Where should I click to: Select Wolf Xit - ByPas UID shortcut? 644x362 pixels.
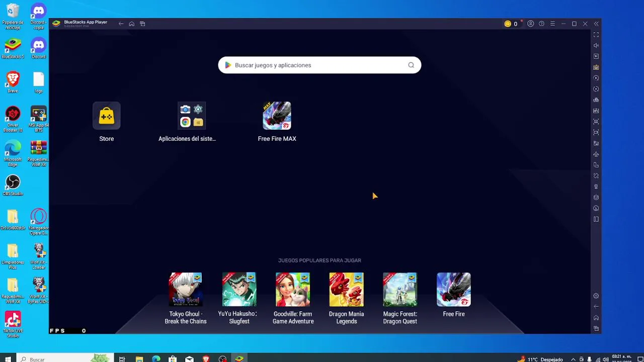[x=39, y=291]
